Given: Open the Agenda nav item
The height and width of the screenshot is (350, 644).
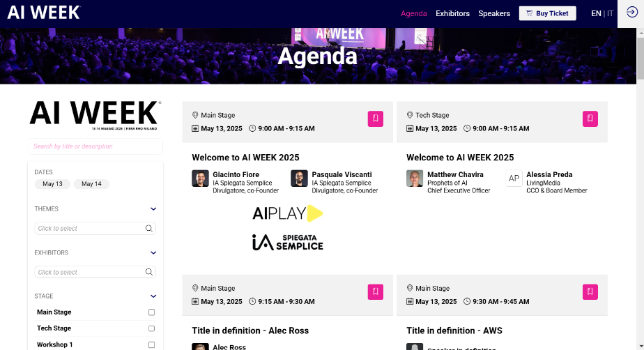Looking at the screenshot, I should [413, 13].
